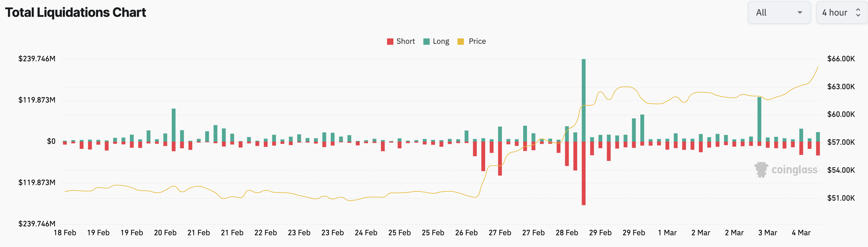Screen dimensions: 868x247
Task: Click the tall green bar near 20 Feb
Action: click(174, 125)
